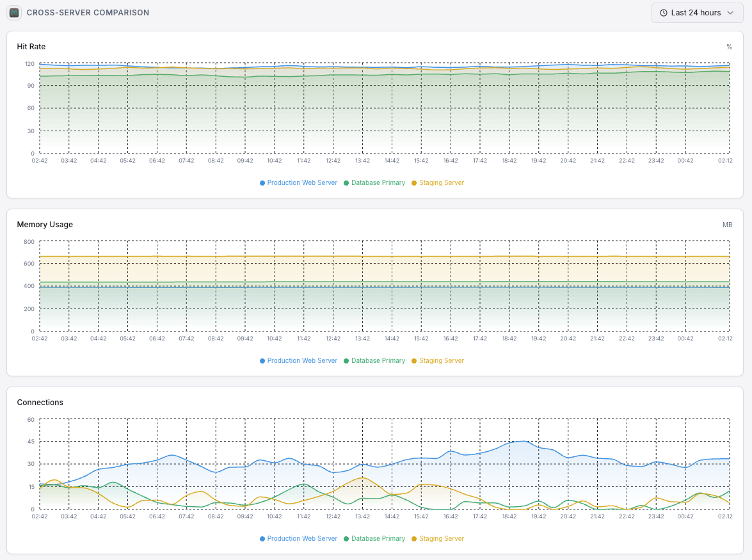This screenshot has width=752, height=560.
Task: Click the Memory Usage chart title
Action: point(45,224)
